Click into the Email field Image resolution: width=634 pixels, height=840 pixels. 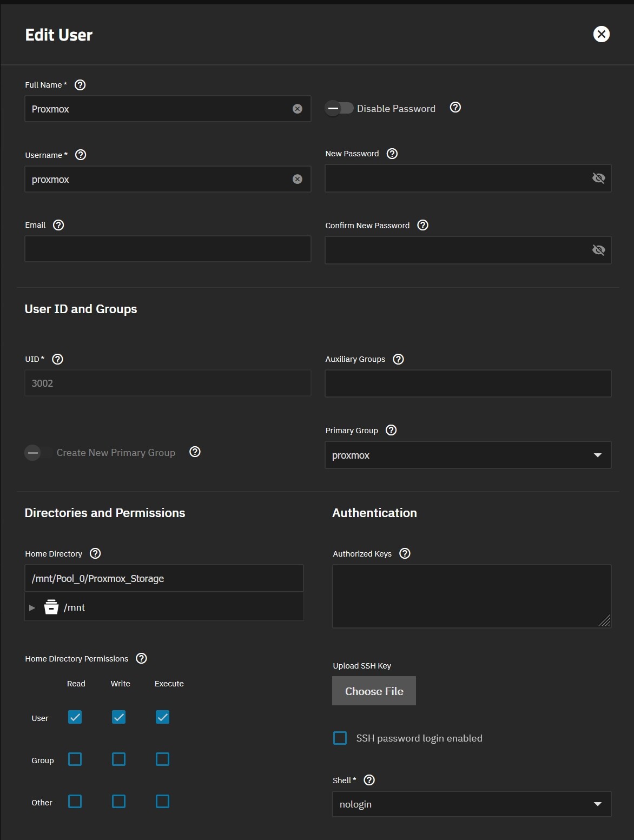tap(168, 249)
